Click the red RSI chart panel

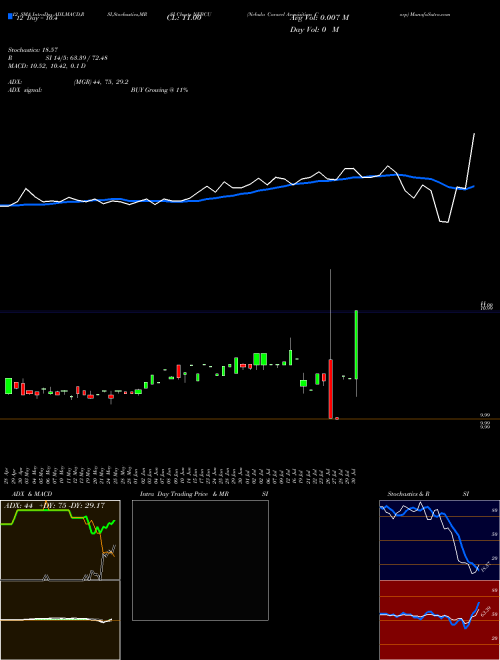pos(439,620)
